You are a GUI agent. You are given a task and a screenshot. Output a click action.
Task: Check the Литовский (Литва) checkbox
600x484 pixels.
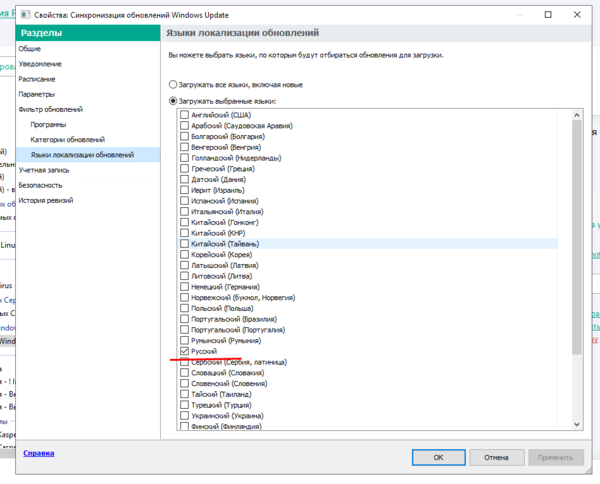184,275
